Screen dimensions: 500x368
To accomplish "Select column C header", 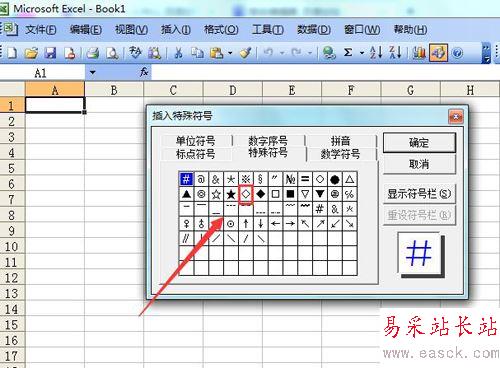I will pyautogui.click(x=173, y=90).
